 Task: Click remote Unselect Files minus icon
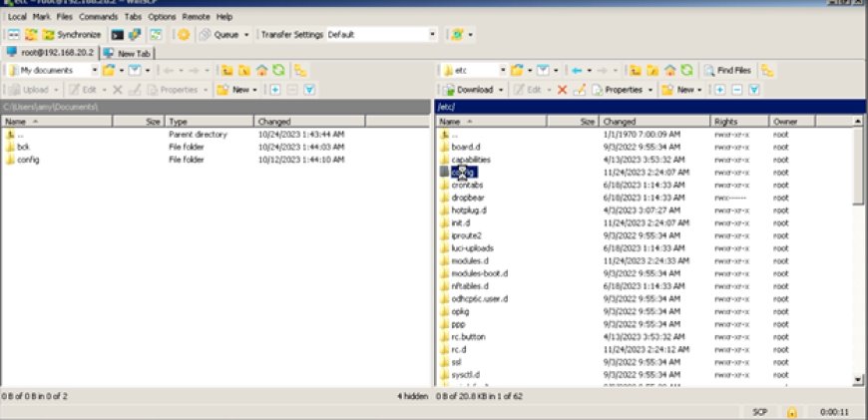pos(736,90)
